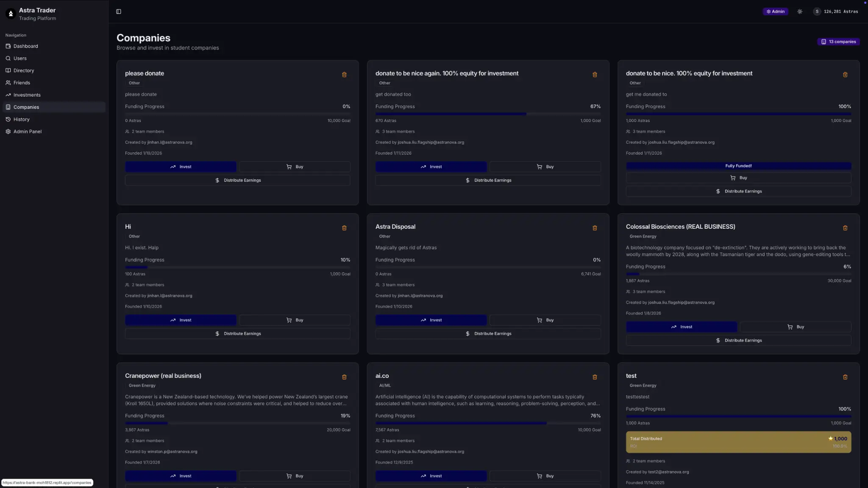Invest in Colossal Biosciences
The height and width of the screenshot is (488, 868).
[x=681, y=327]
